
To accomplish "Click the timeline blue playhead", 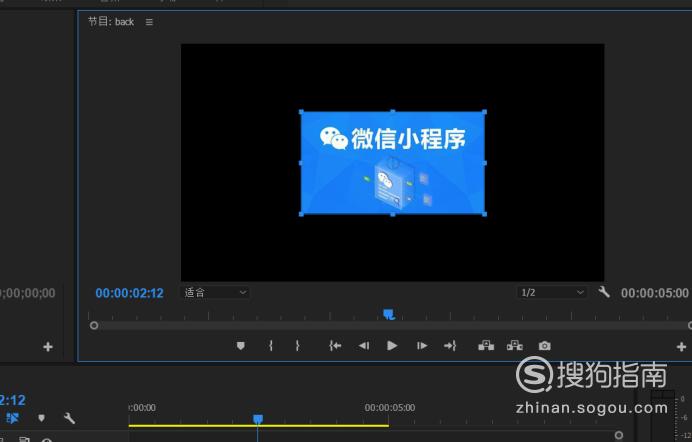I will point(258,419).
